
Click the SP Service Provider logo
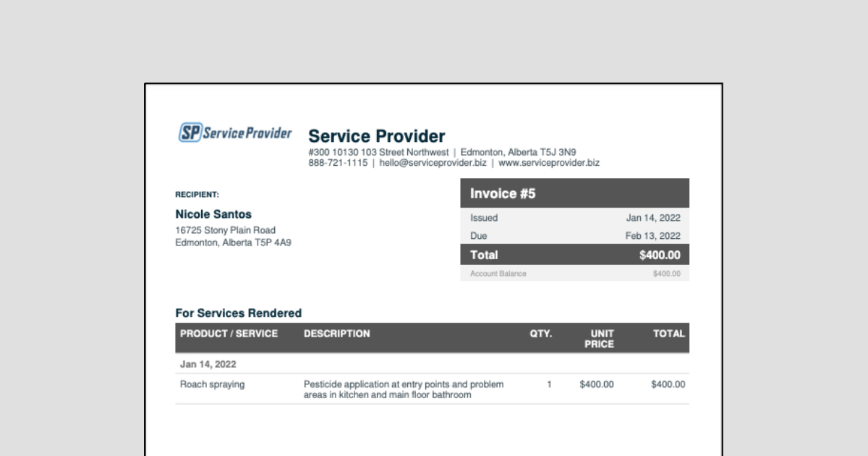click(235, 132)
